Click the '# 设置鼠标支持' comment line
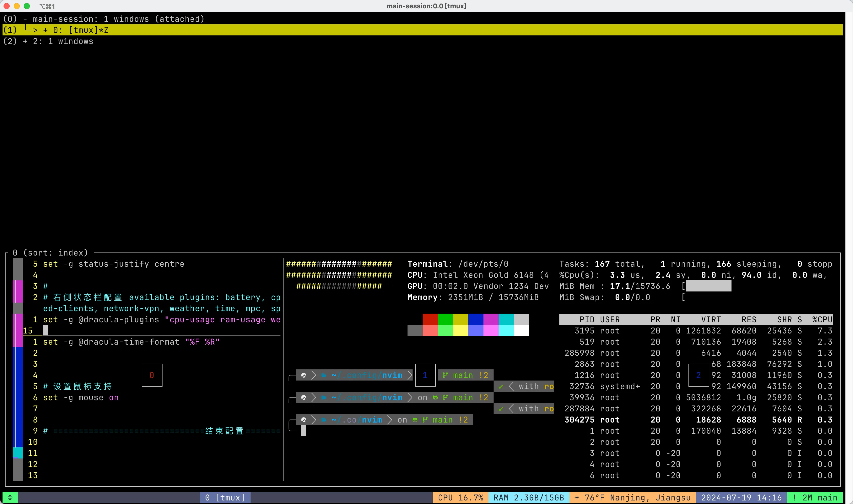 pos(77,387)
